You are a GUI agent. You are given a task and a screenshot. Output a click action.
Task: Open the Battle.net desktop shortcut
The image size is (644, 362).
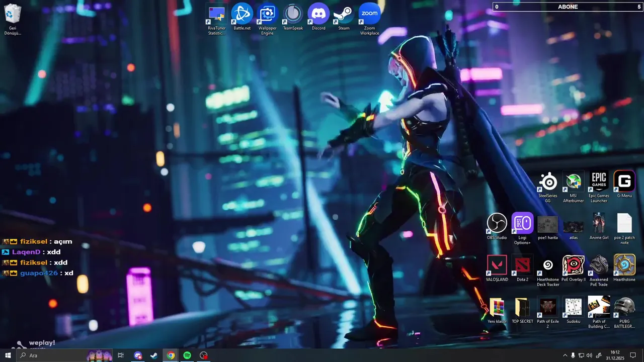point(242,18)
